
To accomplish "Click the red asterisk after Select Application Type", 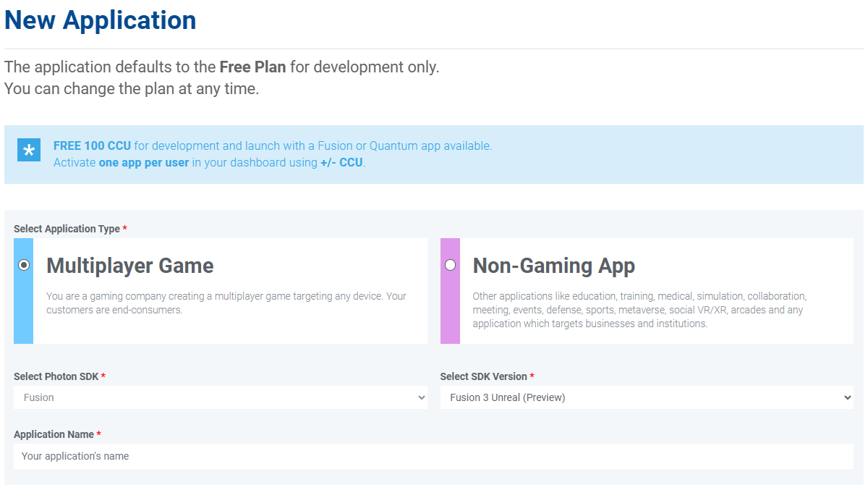I will [x=124, y=228].
